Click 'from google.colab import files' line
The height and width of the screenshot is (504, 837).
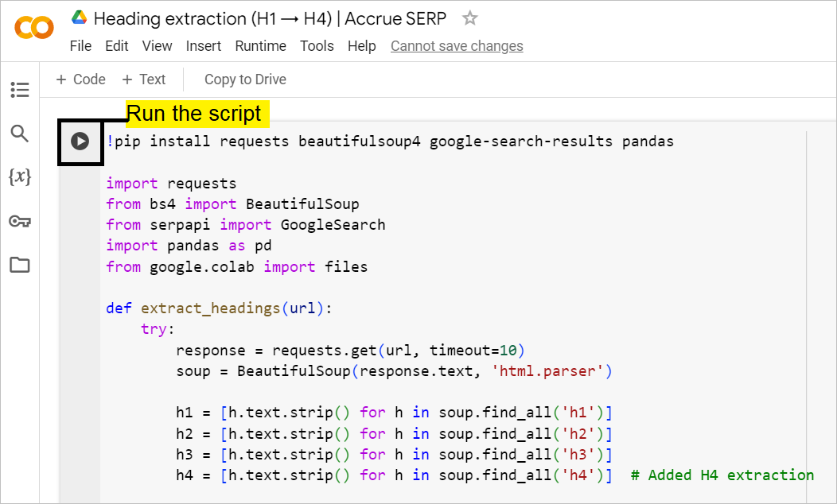coord(237,266)
